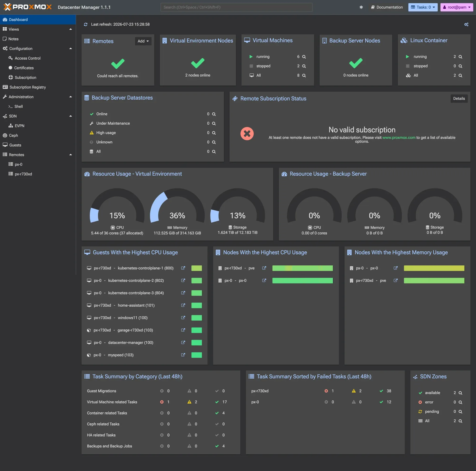Search Unknown datastores magnifier
Screen dimensions: 476x471
click(214, 142)
